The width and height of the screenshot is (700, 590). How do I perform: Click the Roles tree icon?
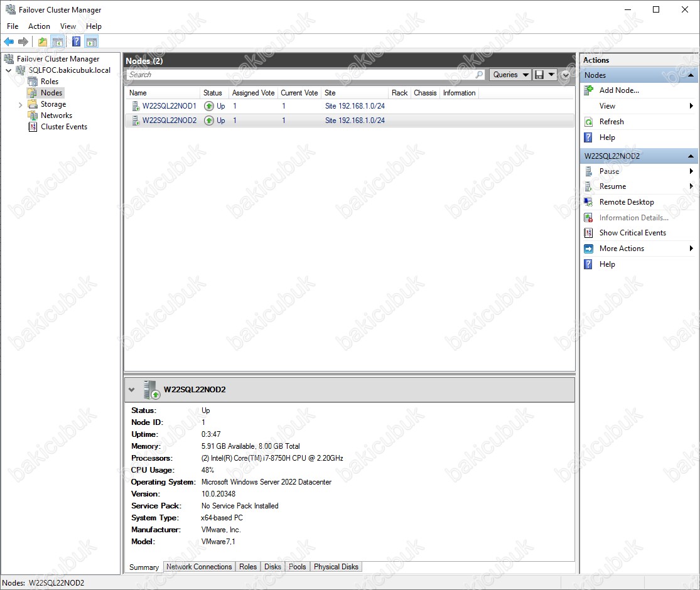(x=33, y=82)
